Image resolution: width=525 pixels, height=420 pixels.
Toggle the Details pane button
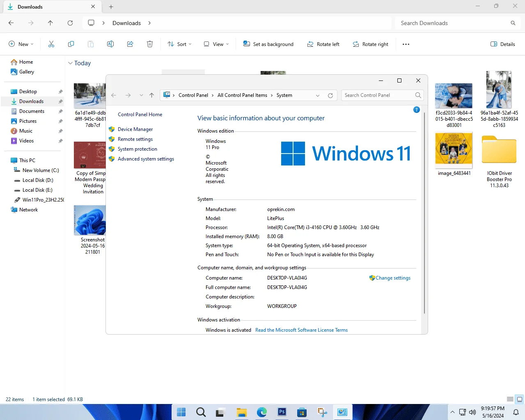503,44
